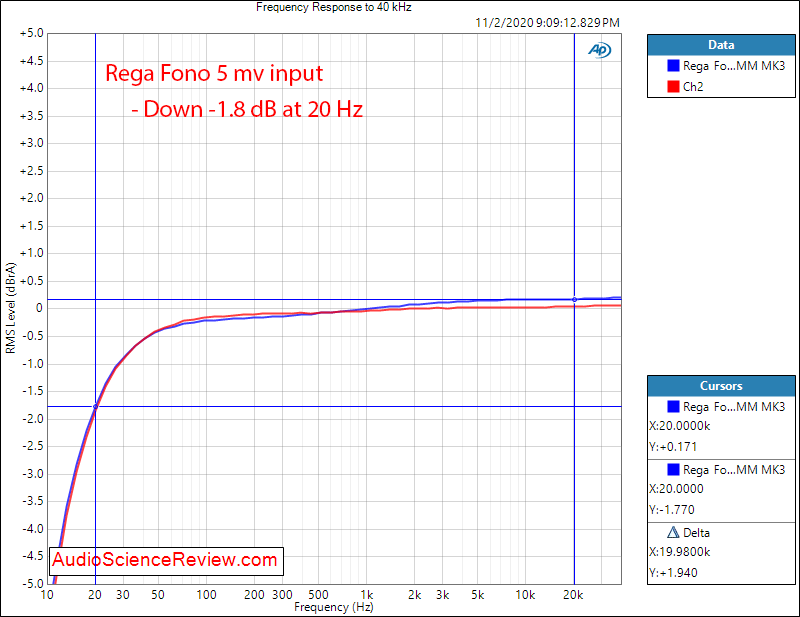Click the cursor value X:20.0000 for 20 Hz

pyautogui.click(x=676, y=488)
